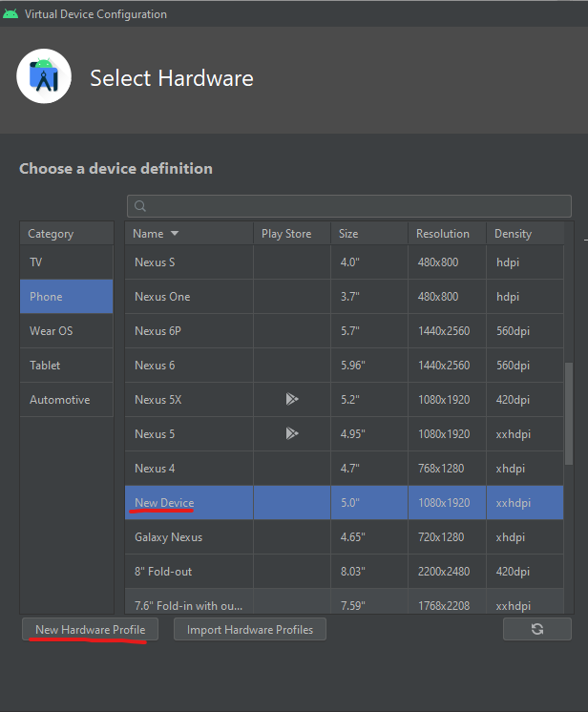Click the Play Store icon in Nexus 5X row
588x712 pixels.
pyautogui.click(x=292, y=399)
